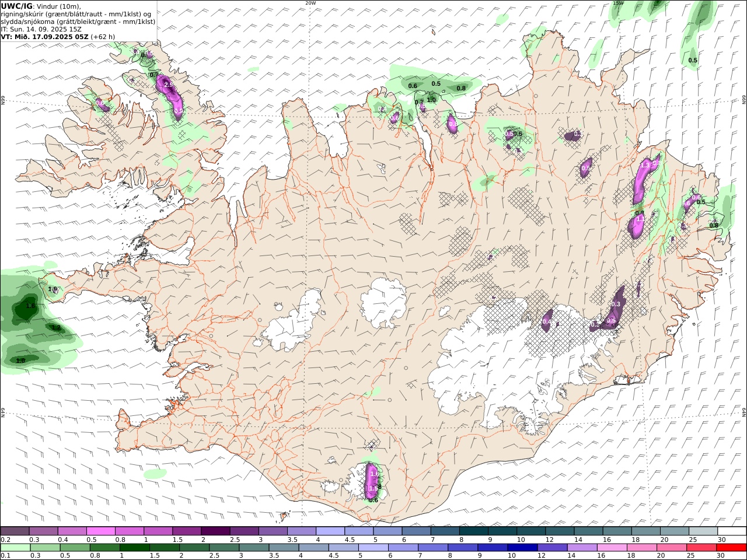The height and width of the screenshot is (560, 747).
Task: Select the dark green 1 mm rain swatch
Action: coord(134,547)
